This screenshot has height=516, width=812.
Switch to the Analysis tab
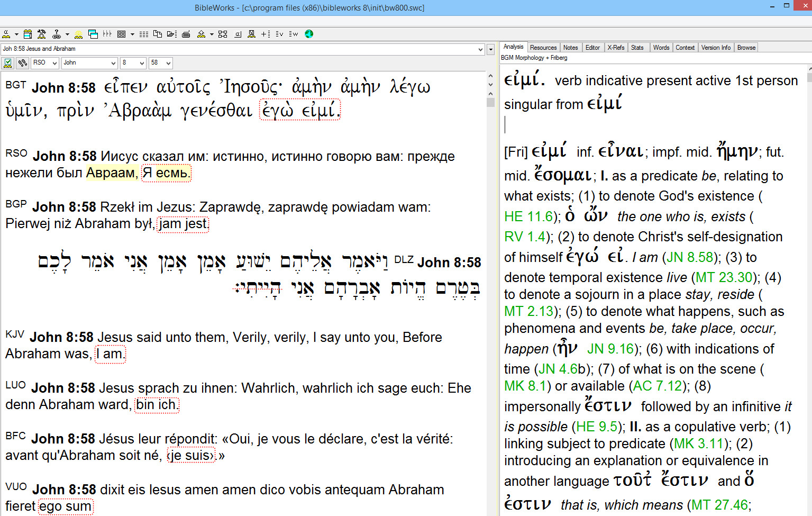pyautogui.click(x=513, y=47)
